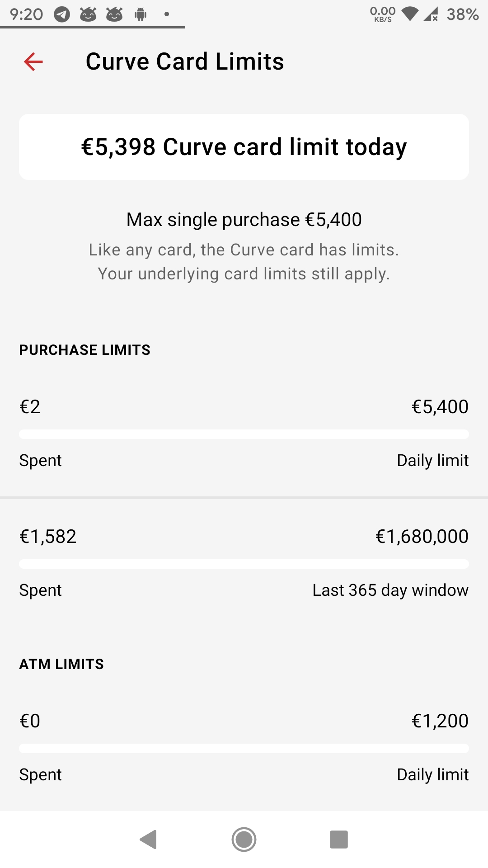Tap the daily purchase limit progress bar
Image resolution: width=488 pixels, height=868 pixels.
pos(244,434)
